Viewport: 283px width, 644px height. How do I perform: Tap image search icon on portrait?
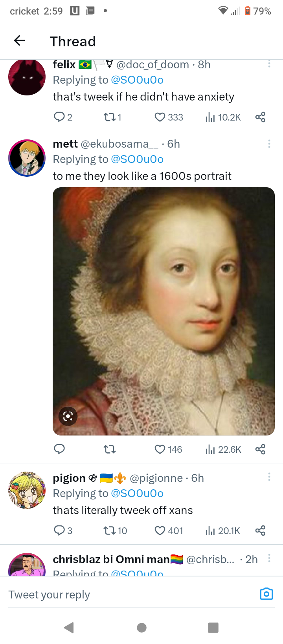(x=68, y=416)
